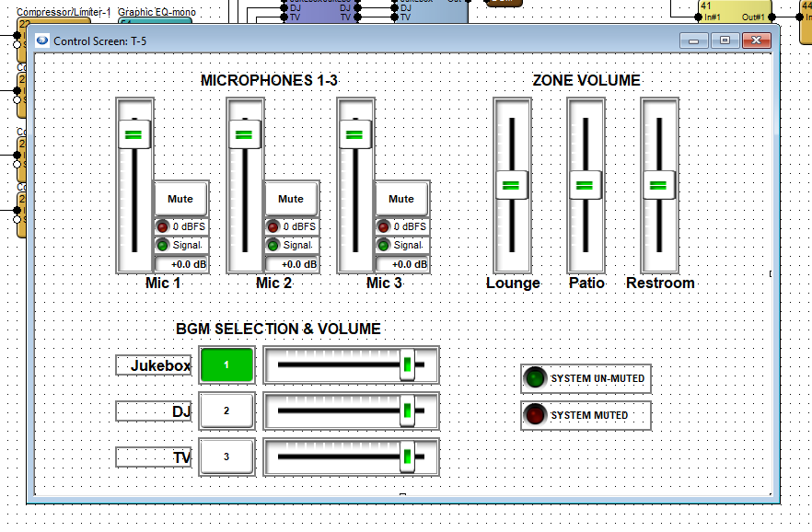This screenshot has width=812, height=532.
Task: Click Mic 3 red 0 dBFS indicator
Action: pos(384,226)
